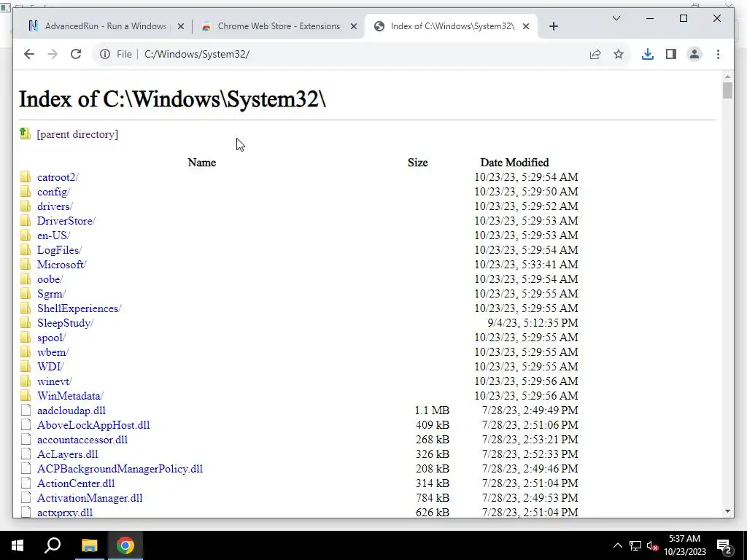Open the ActivationManager.dll file link
This screenshot has height=560, width=747.
coord(90,498)
